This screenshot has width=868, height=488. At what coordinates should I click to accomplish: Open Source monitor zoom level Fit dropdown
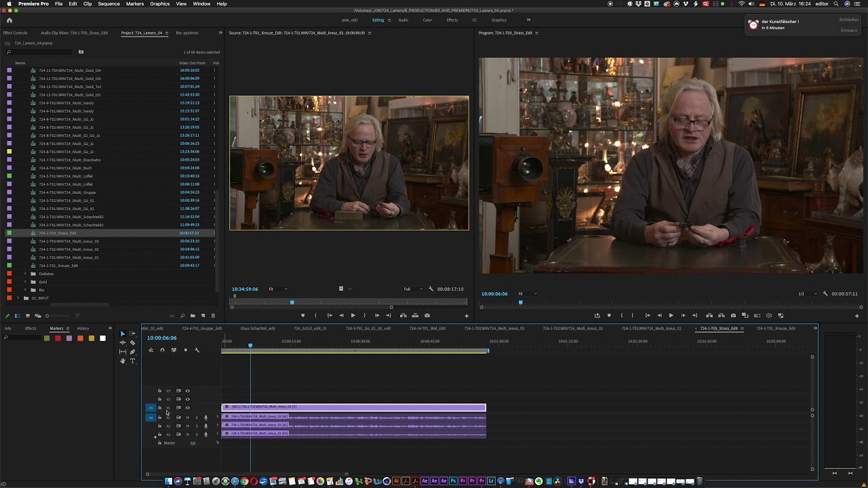pos(277,289)
